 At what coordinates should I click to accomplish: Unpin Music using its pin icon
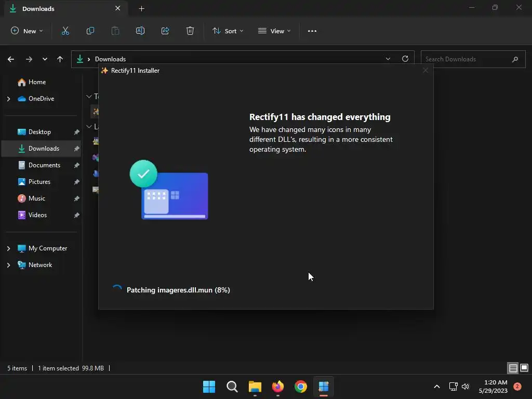click(x=77, y=198)
